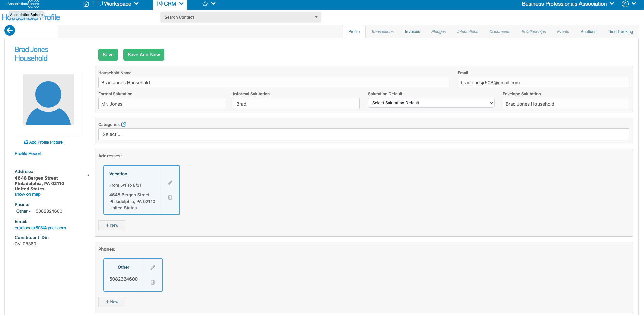This screenshot has height=316, width=644.
Task: Open the Profile Report link
Action: [x=28, y=154]
